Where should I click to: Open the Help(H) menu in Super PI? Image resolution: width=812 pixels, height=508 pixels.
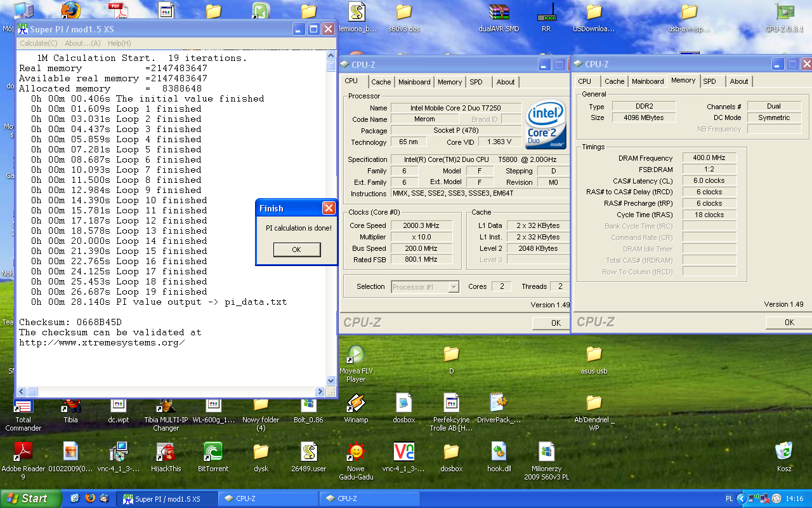coord(119,43)
